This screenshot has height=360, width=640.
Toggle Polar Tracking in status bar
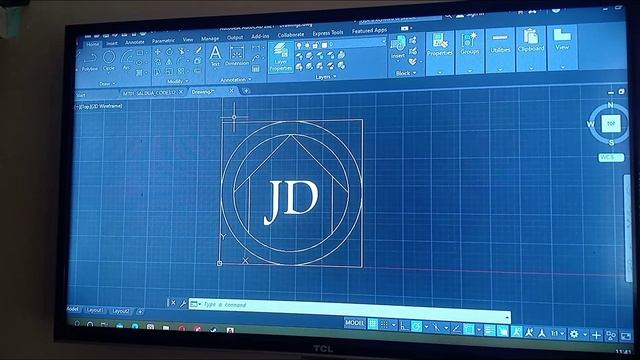click(x=416, y=326)
